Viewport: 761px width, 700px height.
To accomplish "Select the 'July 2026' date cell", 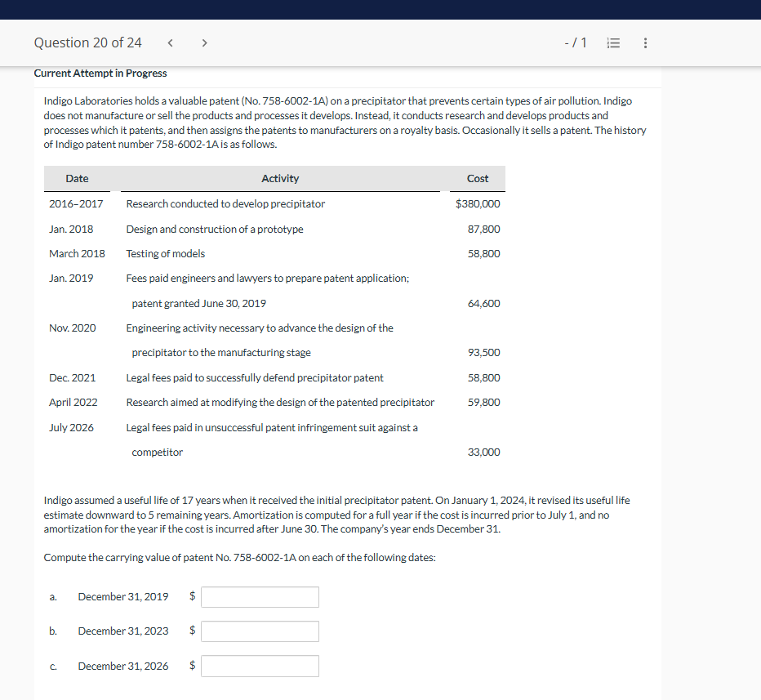I will [x=71, y=428].
